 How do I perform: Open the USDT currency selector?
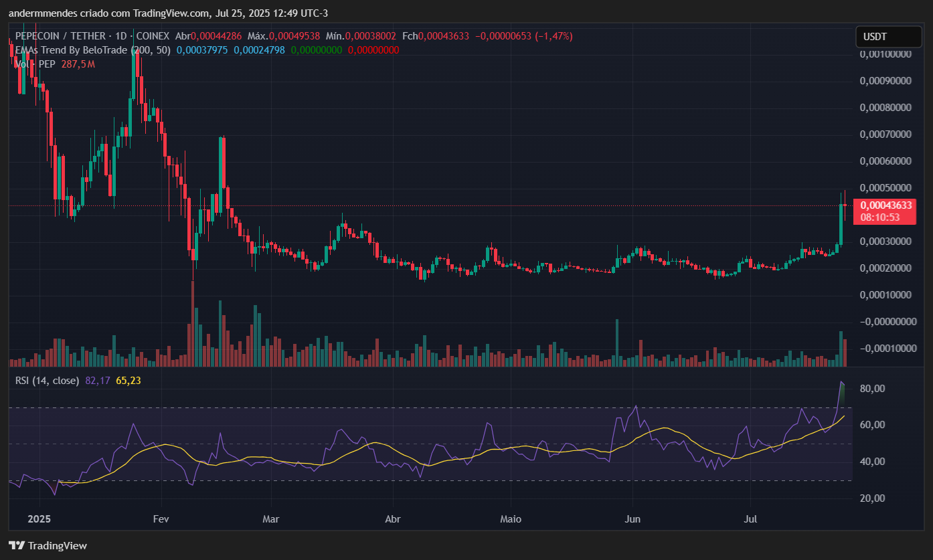(888, 37)
